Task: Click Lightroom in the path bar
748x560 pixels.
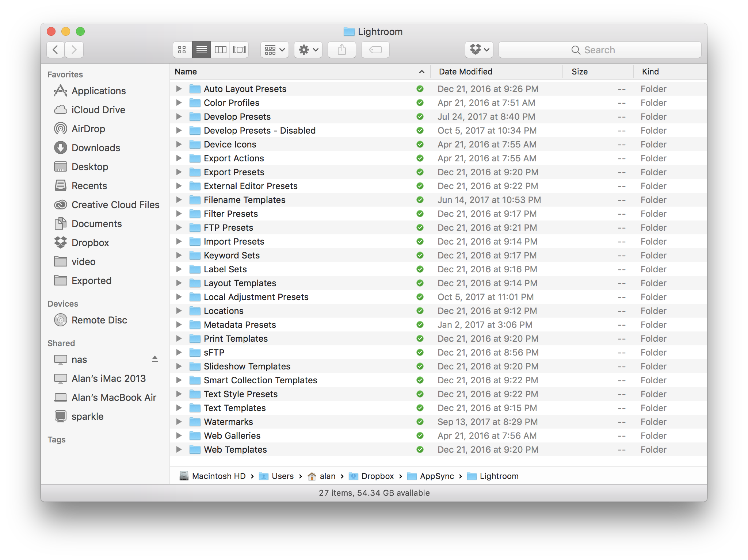Action: pos(493,476)
